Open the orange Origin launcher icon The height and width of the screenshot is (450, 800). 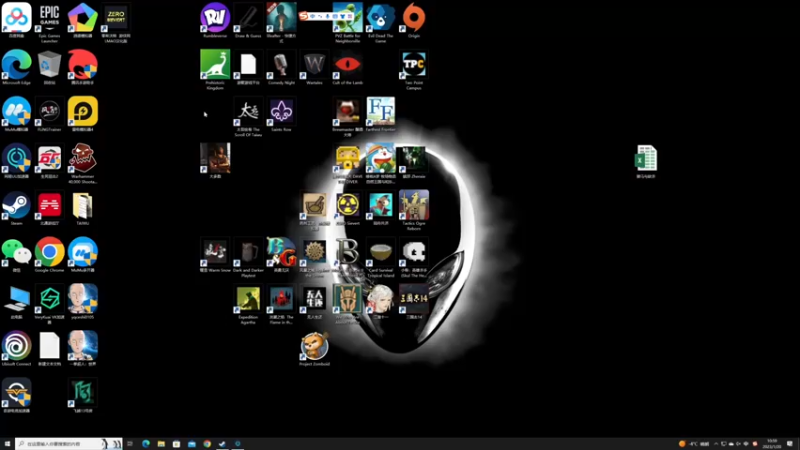[x=414, y=18]
